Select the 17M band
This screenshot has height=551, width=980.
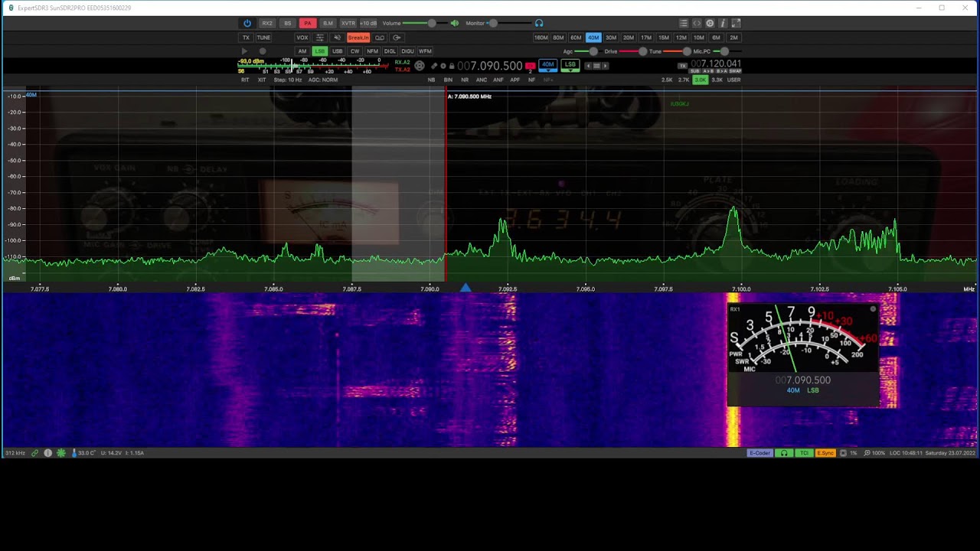(646, 37)
